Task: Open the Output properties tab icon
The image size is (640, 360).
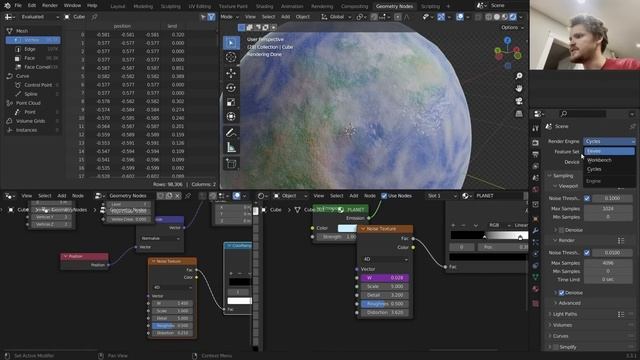Action: pyautogui.click(x=536, y=155)
